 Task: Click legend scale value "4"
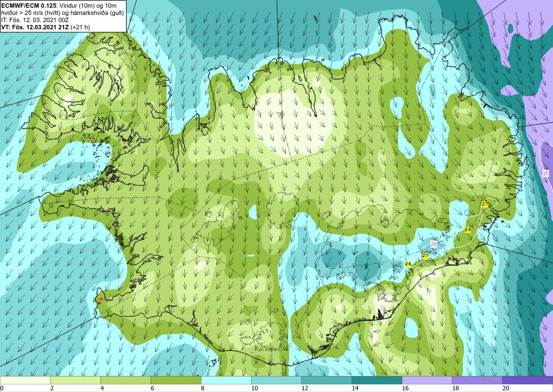[x=102, y=388]
